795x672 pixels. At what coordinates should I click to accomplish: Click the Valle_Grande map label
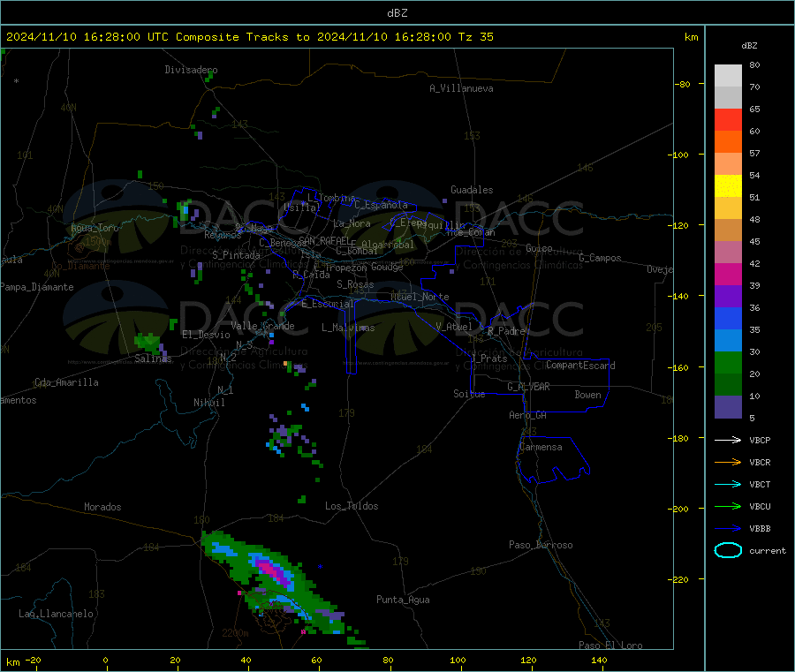point(262,326)
